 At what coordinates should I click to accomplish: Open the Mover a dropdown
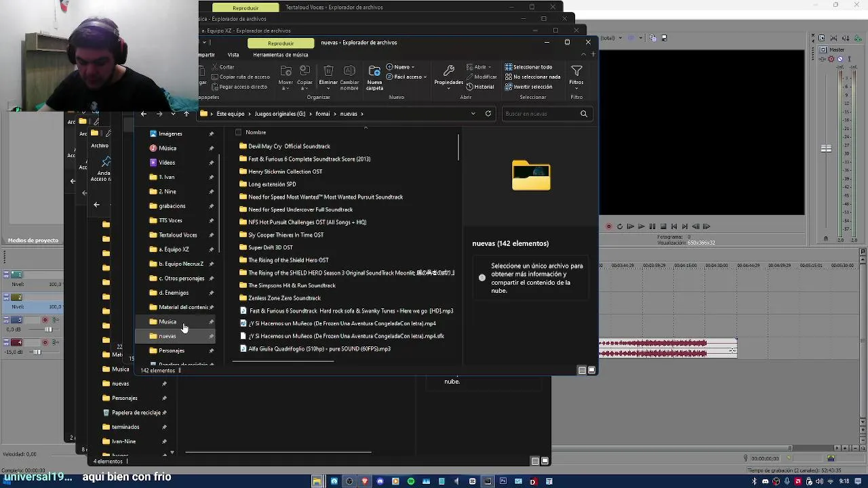click(285, 78)
